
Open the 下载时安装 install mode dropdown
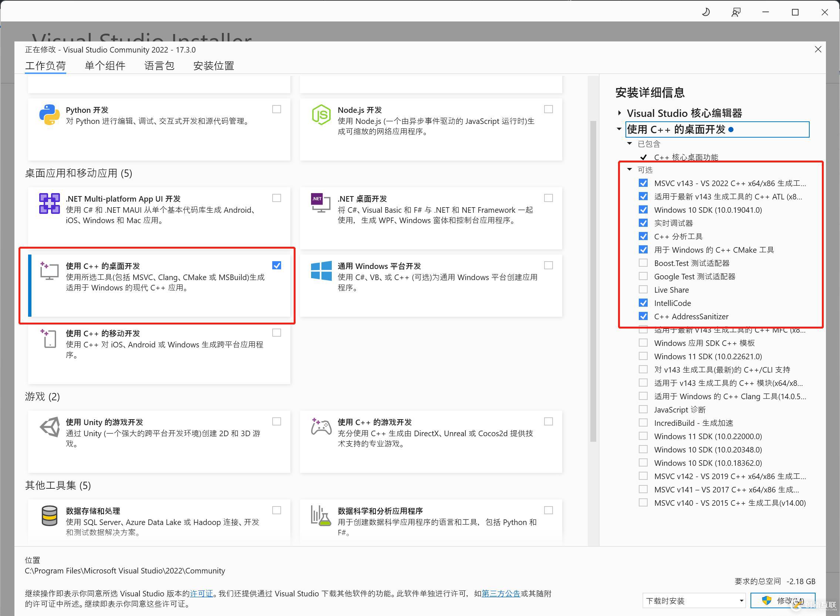694,601
